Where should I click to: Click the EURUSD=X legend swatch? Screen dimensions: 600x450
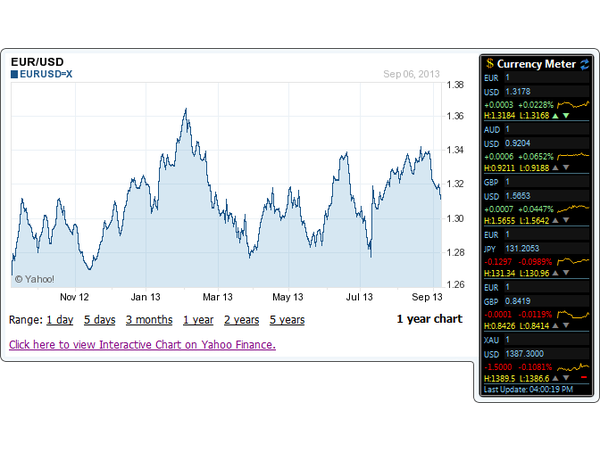click(x=14, y=74)
